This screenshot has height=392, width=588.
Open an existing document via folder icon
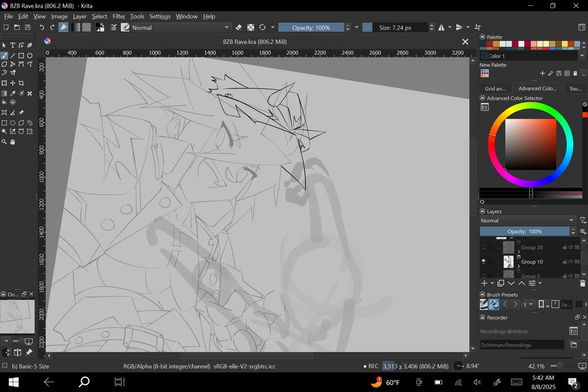point(17,28)
